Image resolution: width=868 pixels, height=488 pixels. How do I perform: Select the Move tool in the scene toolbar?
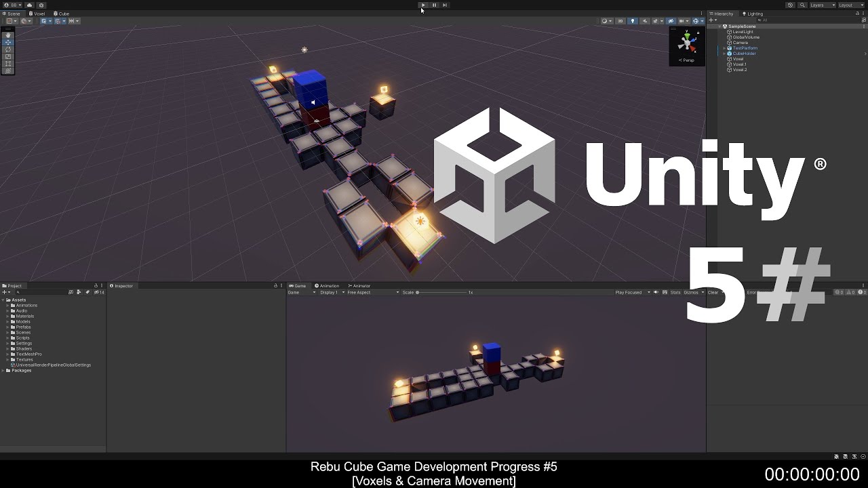tap(8, 42)
